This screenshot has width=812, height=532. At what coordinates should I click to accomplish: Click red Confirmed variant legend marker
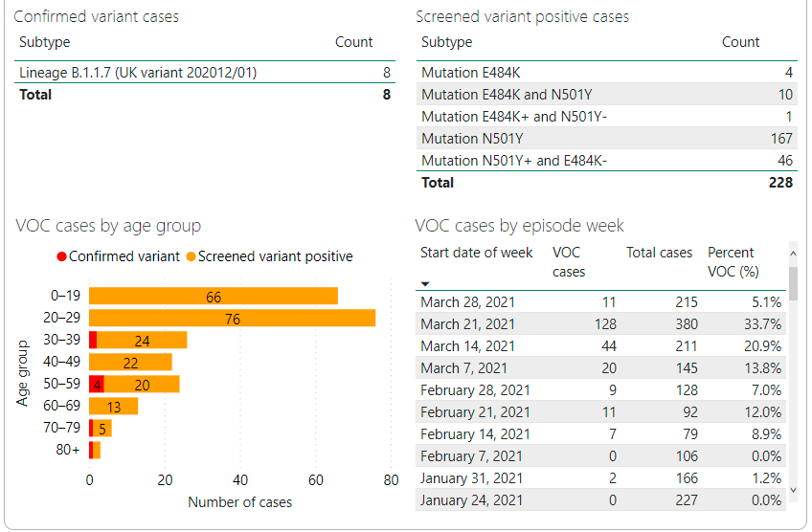[x=61, y=256]
